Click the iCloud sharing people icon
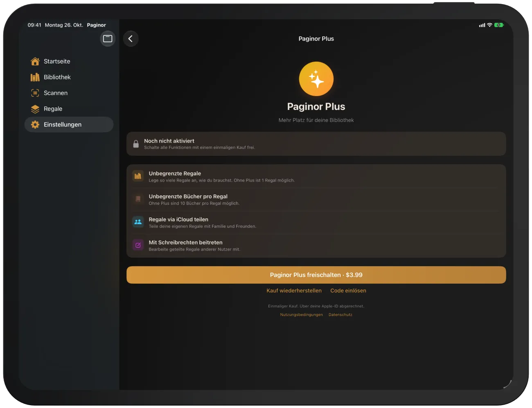Viewport: 532px width, 408px height. (138, 222)
